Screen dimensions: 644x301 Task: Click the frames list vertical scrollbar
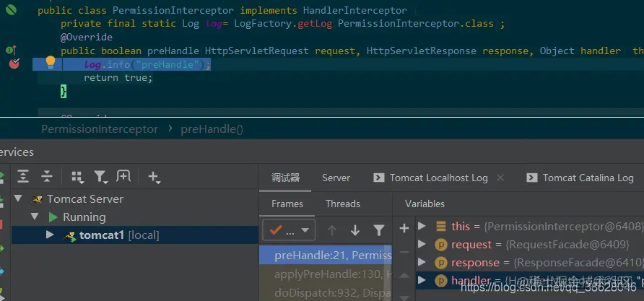point(387,273)
